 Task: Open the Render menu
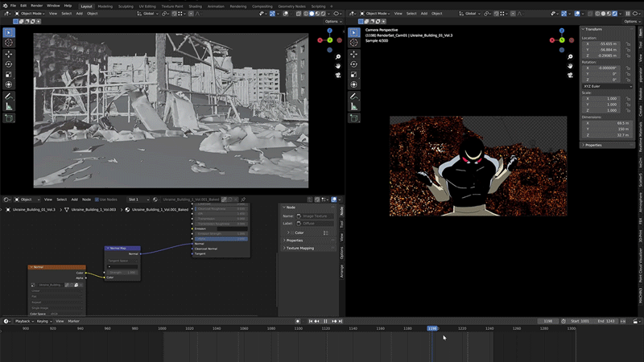tap(36, 6)
